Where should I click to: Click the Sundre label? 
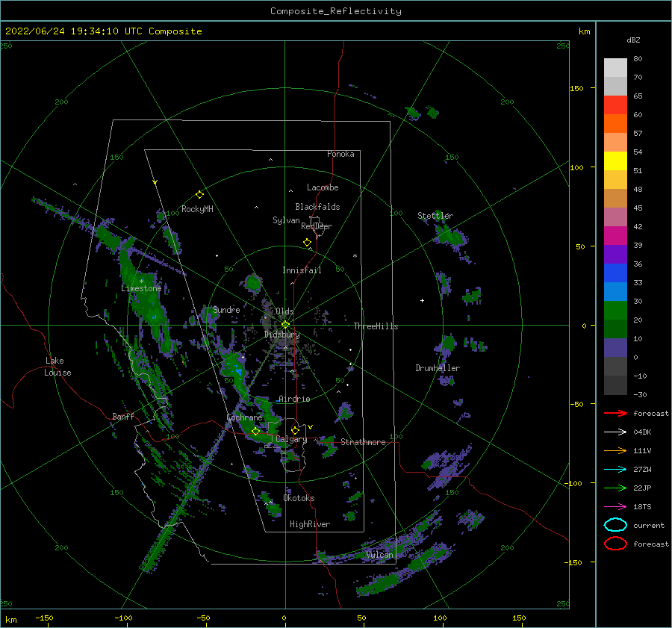point(226,309)
